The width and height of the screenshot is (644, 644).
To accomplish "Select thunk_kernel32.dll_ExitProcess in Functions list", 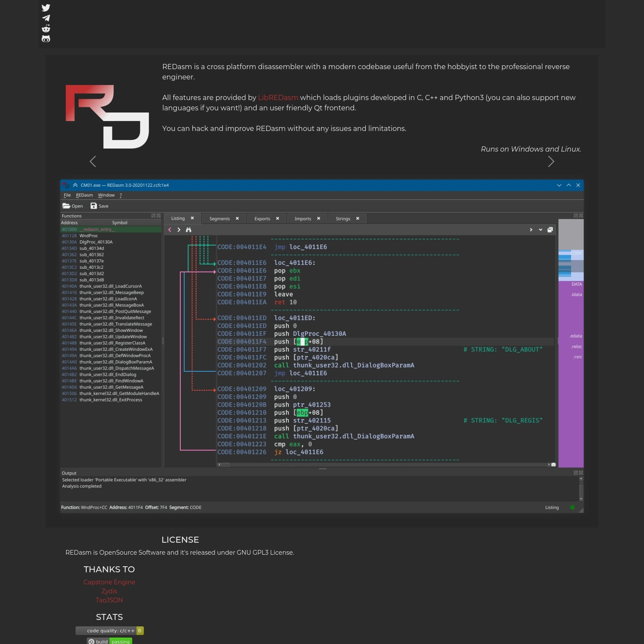I will (111, 400).
